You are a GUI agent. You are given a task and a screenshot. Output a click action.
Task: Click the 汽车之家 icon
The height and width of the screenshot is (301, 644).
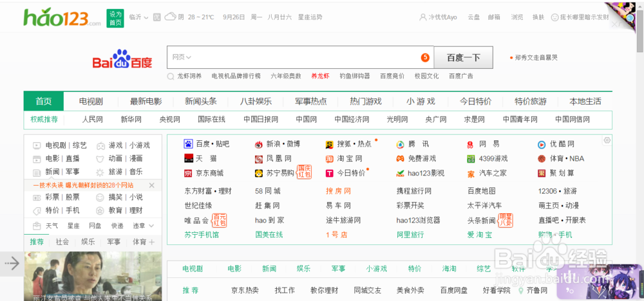[x=471, y=174]
